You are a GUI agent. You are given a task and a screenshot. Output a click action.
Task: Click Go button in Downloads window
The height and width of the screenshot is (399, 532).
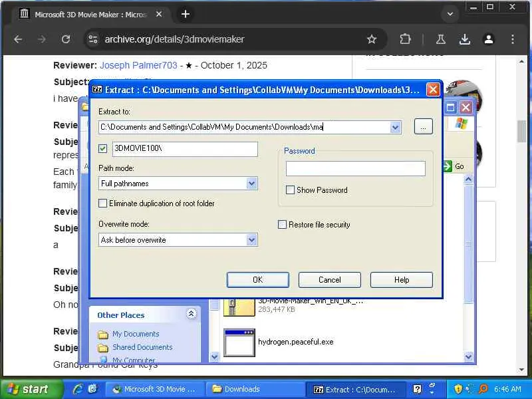pyautogui.click(x=454, y=166)
